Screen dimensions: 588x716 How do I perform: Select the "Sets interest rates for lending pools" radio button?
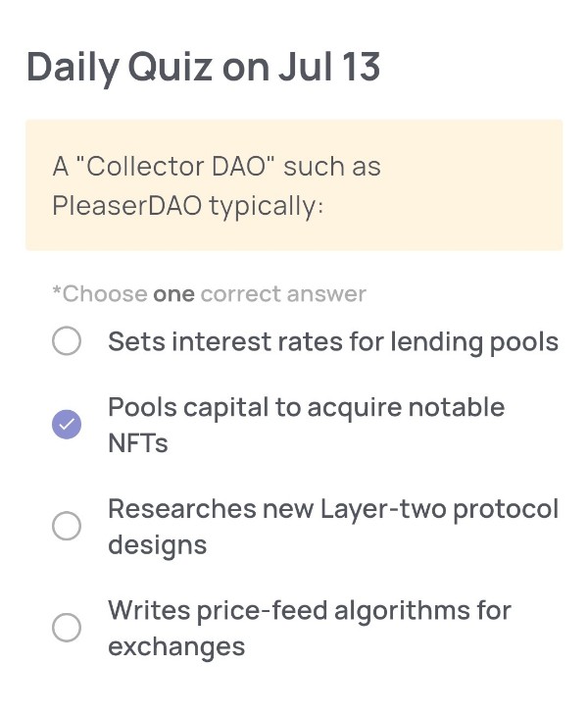click(x=67, y=340)
